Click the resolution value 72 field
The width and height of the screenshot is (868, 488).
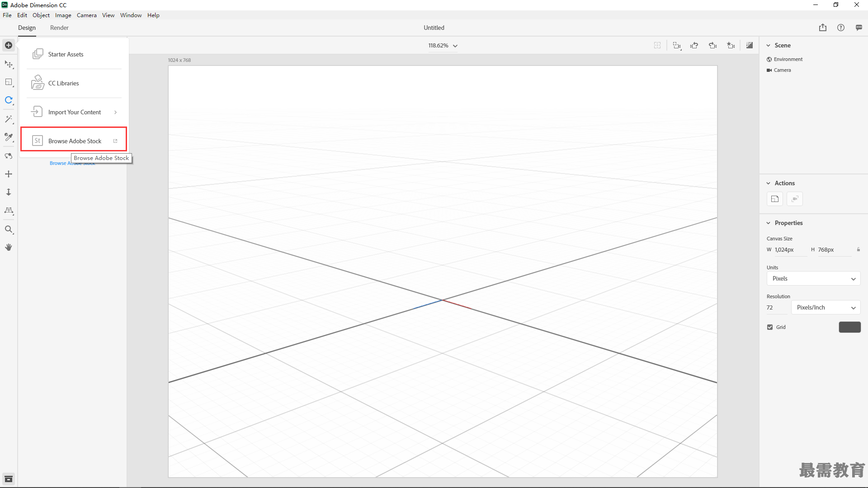tap(777, 308)
